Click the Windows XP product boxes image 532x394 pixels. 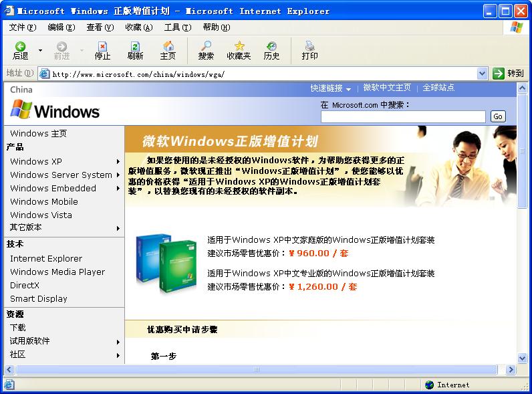click(x=167, y=262)
